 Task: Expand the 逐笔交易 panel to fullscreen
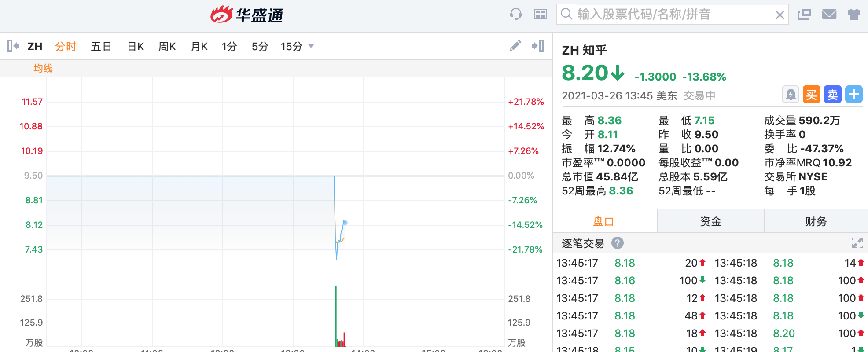tap(857, 243)
